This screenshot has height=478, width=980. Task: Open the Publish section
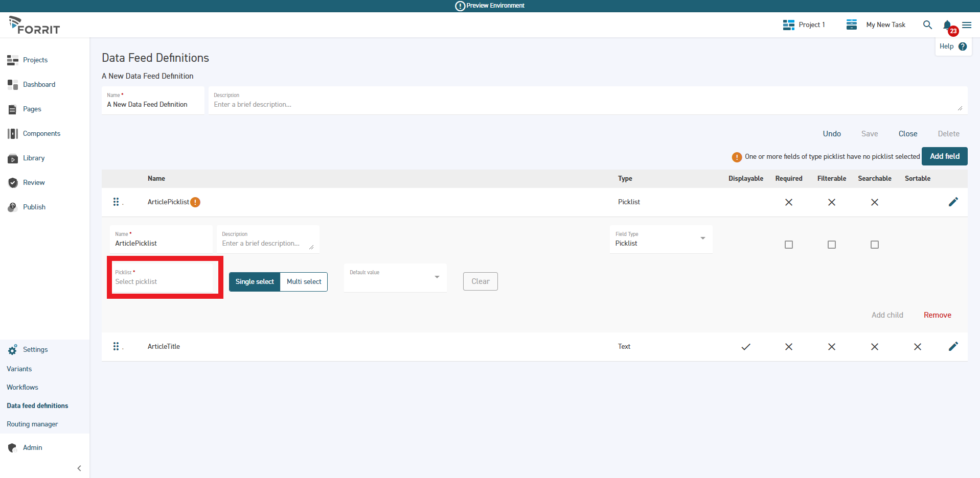pyautogui.click(x=34, y=207)
